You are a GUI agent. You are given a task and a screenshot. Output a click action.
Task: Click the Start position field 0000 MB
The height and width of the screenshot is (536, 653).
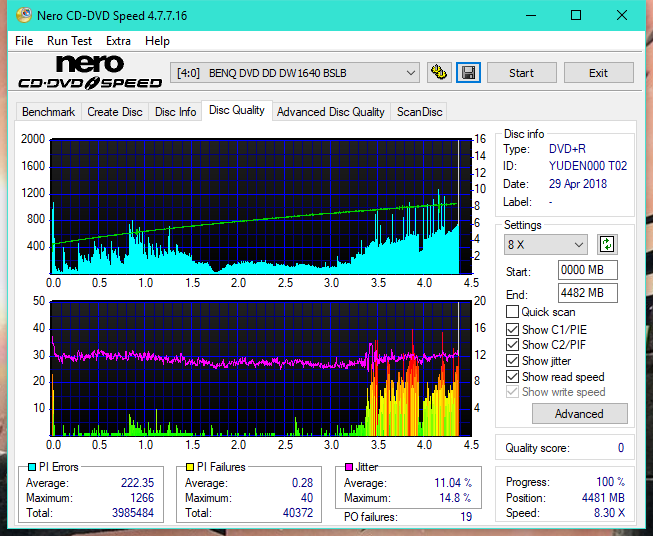pos(587,270)
